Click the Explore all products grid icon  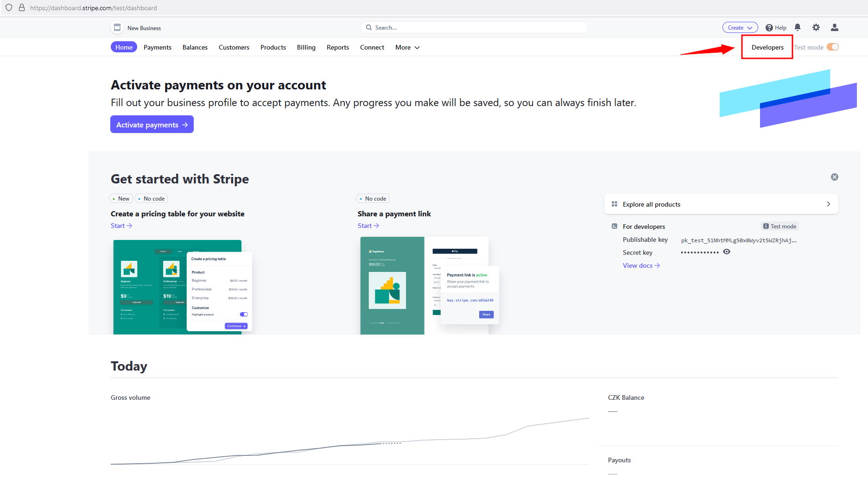[615, 204]
